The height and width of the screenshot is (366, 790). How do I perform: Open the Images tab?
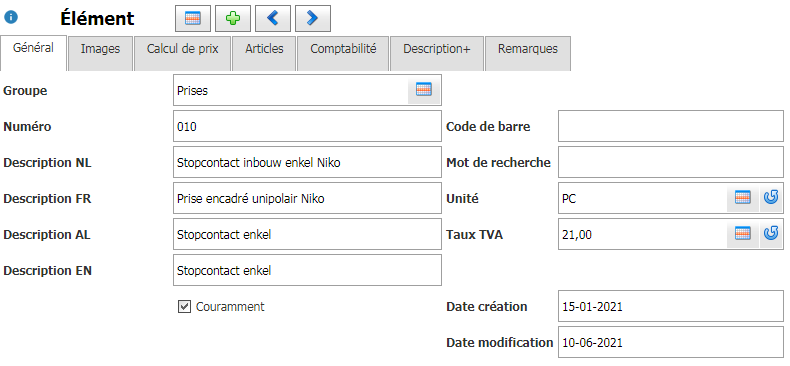[100, 53]
